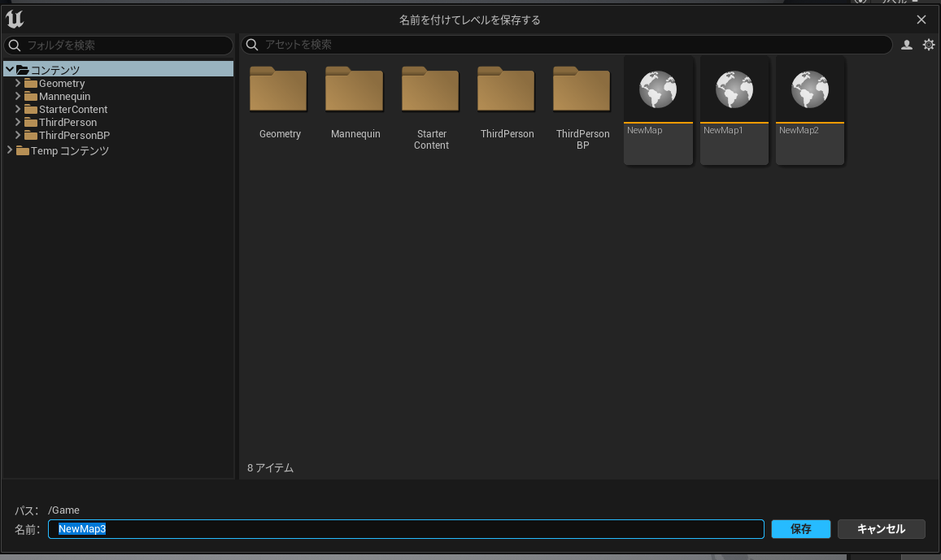Open the ThirdPerson folder thumbnail
Image resolution: width=941 pixels, height=560 pixels.
tap(506, 89)
